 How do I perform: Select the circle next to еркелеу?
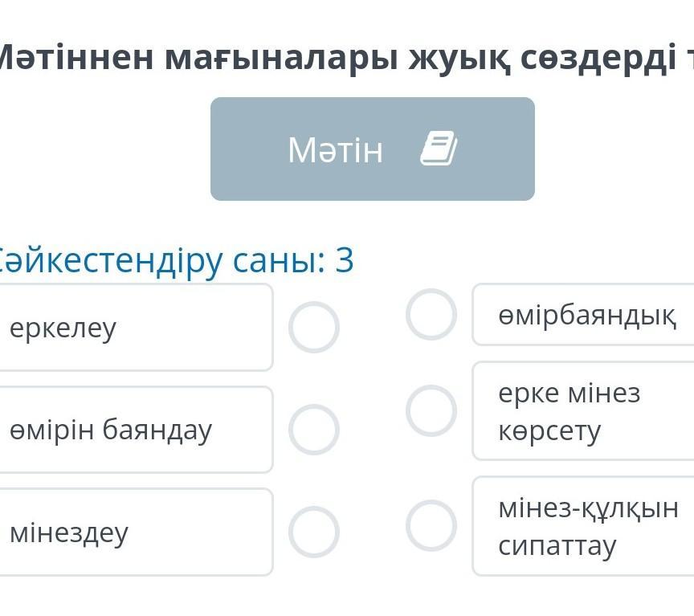coord(314,327)
